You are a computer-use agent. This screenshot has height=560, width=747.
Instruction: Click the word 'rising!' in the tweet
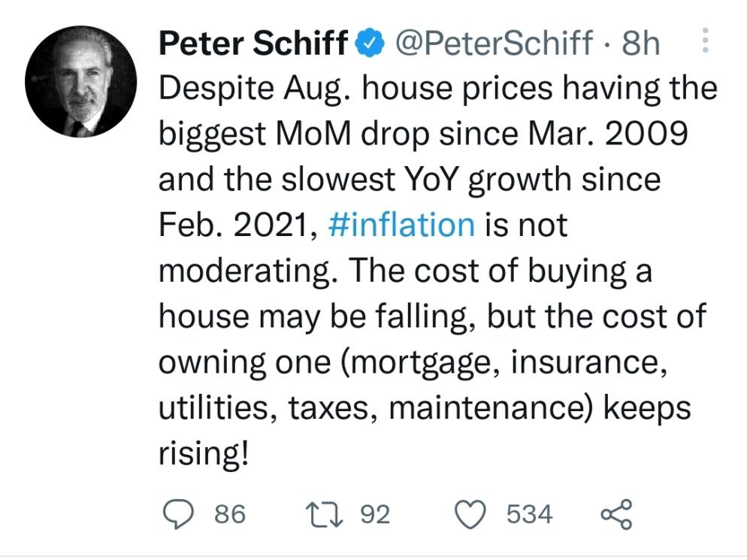203,453
